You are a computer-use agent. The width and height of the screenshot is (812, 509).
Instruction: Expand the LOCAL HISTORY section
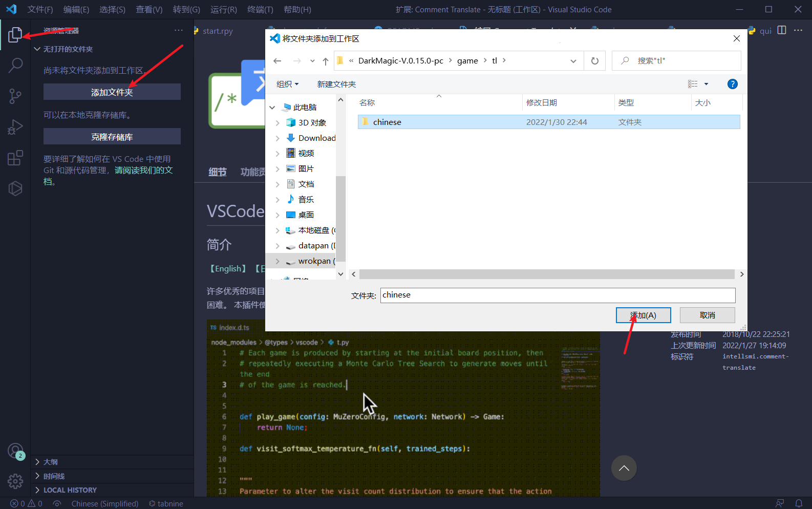112,490
